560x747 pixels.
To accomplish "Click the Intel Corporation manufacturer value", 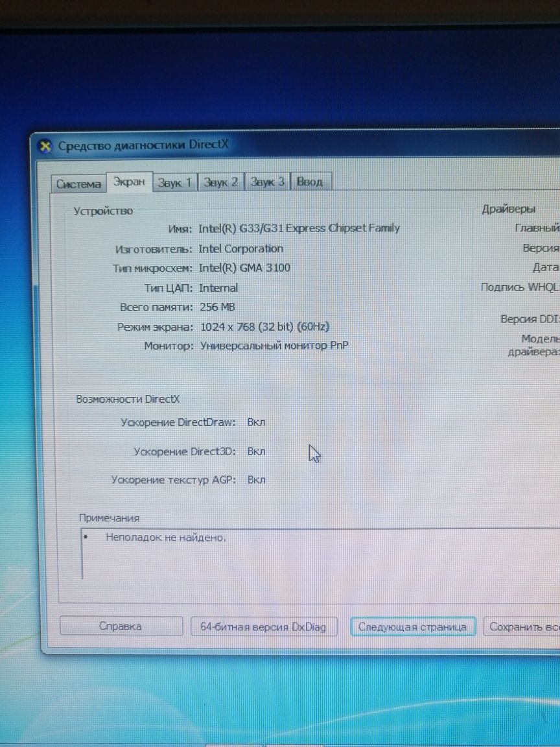I will [240, 249].
